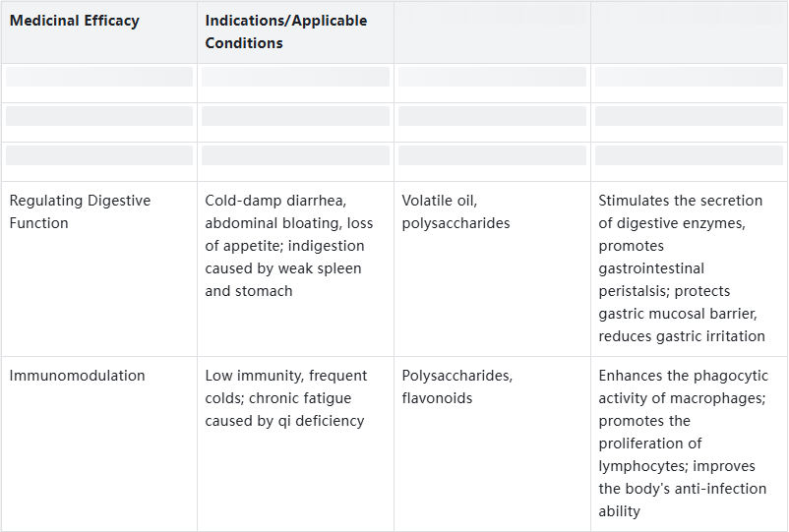Screen dimensions: 789x532
Task: Select the "Volatile oil, polysaccharides" cell
Action: click(x=455, y=211)
